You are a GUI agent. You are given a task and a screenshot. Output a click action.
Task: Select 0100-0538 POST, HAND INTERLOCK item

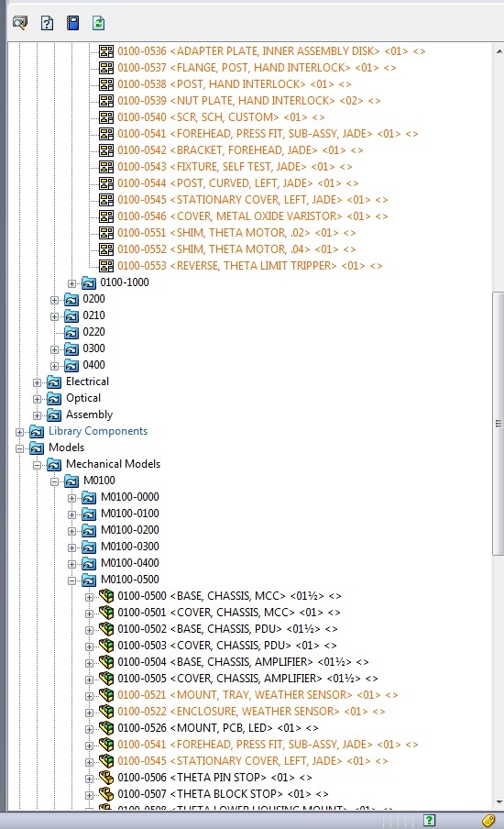tap(234, 84)
